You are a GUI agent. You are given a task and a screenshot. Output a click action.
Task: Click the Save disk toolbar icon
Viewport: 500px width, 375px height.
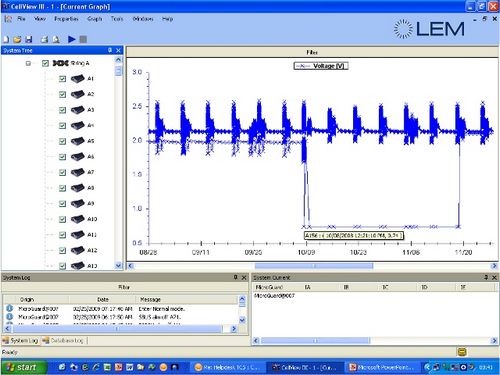(x=29, y=39)
